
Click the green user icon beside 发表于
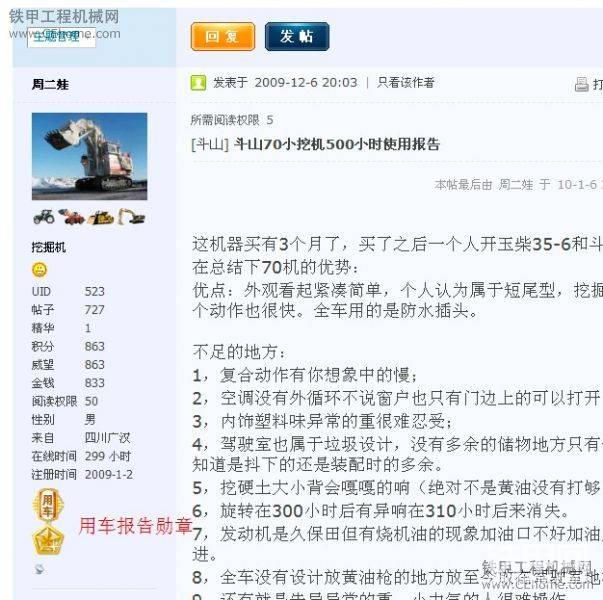[198, 83]
